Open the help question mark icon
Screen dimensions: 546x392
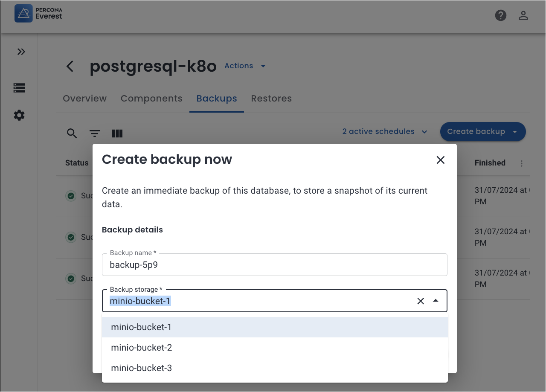500,16
